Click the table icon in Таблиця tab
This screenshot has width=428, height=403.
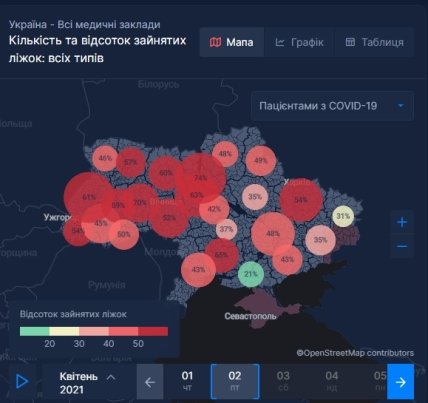pos(350,42)
